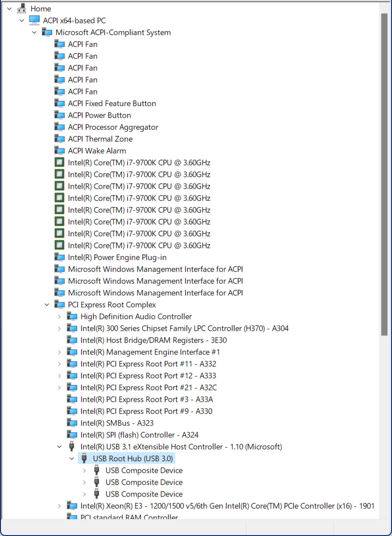The height and width of the screenshot is (536, 392).
Task: Click the Home root node icon
Action: point(22,9)
